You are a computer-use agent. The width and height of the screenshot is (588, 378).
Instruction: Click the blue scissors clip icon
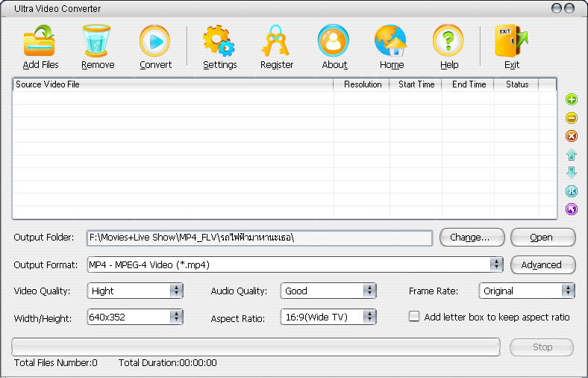pos(571,190)
